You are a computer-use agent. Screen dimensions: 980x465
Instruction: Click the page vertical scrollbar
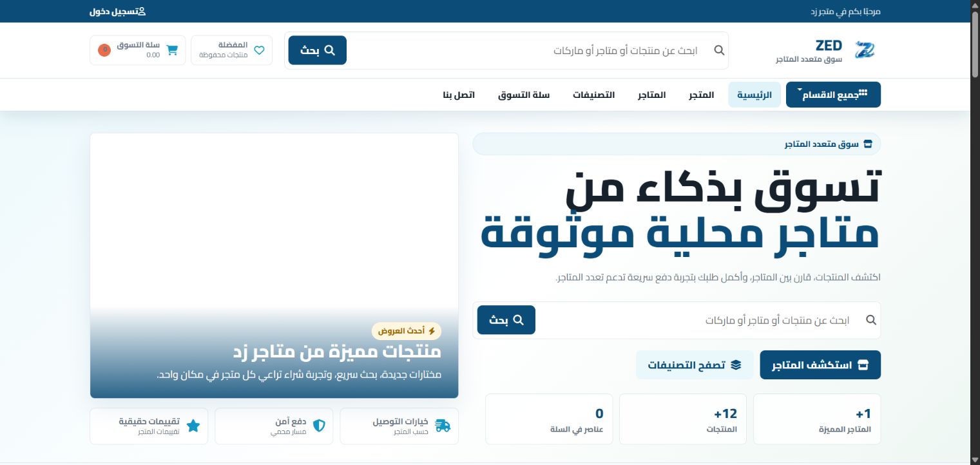(975, 45)
